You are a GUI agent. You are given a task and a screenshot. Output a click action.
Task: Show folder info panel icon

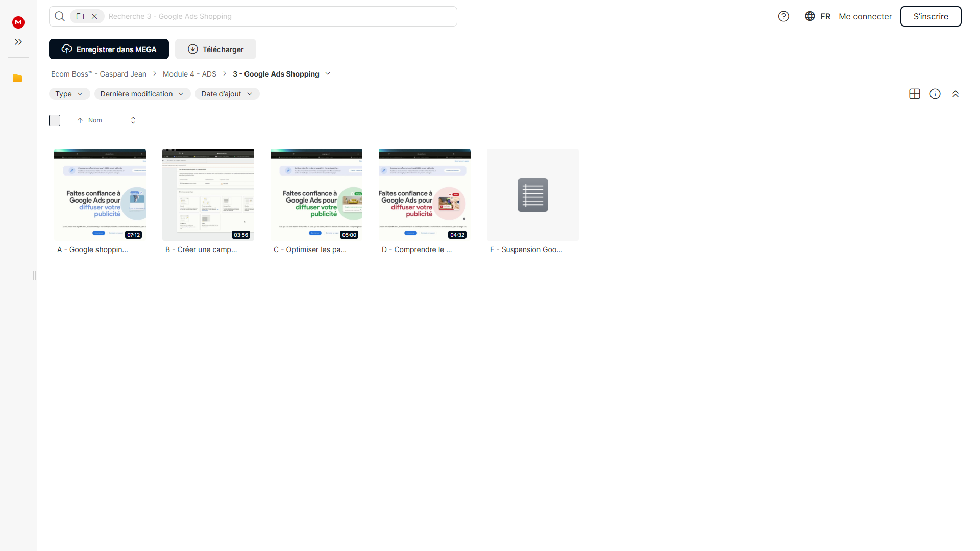[935, 94]
